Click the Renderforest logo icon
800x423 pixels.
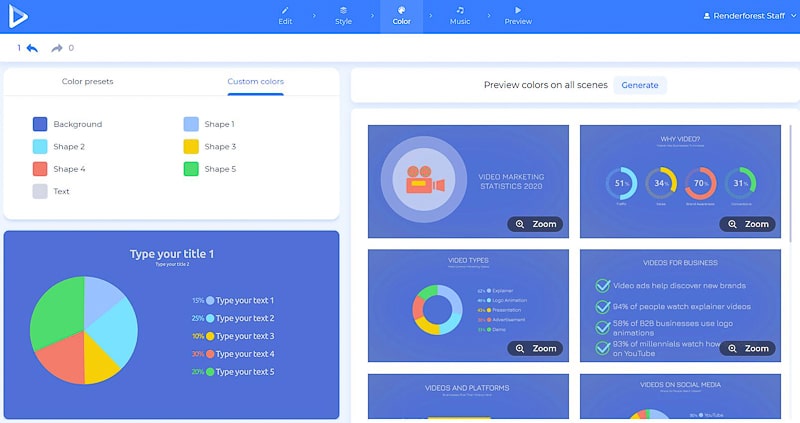pyautogui.click(x=19, y=16)
